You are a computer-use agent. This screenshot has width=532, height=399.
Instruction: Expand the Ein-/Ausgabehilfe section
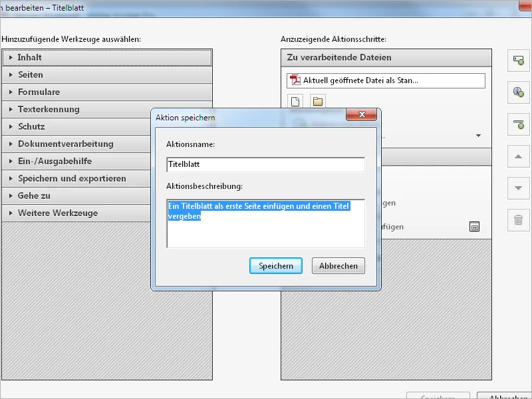point(76,161)
